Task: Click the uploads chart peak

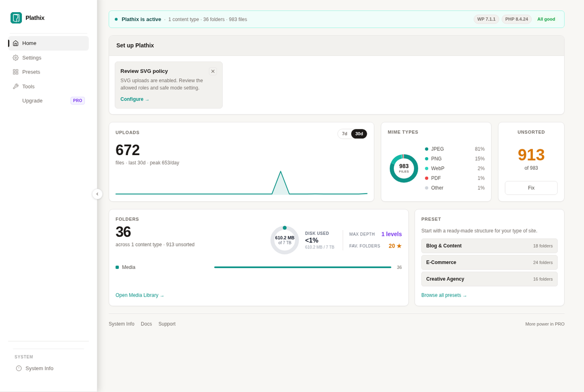Action: point(280,172)
